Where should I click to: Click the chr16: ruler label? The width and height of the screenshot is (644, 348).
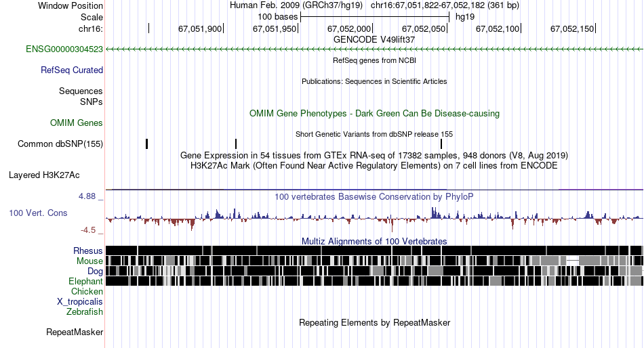pyautogui.click(x=91, y=28)
